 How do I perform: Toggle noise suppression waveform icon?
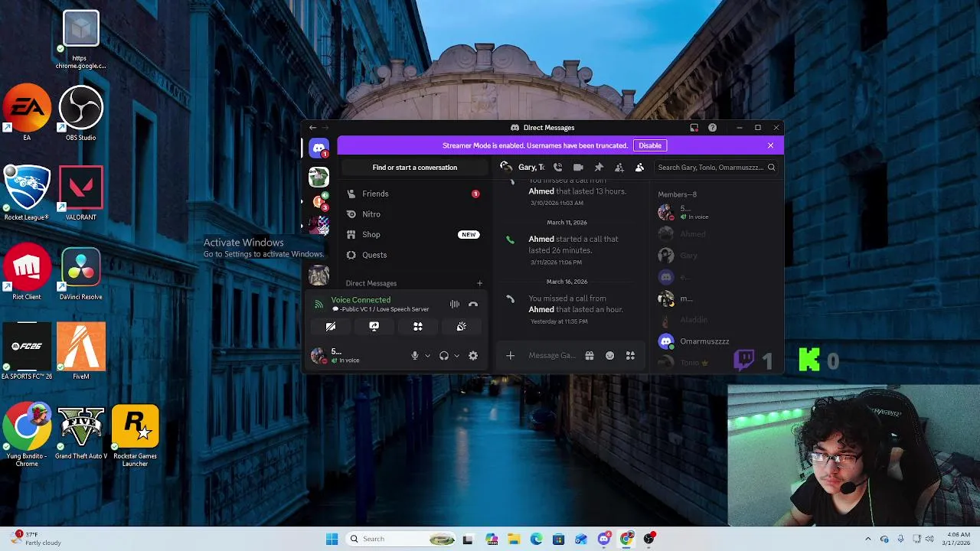[454, 304]
